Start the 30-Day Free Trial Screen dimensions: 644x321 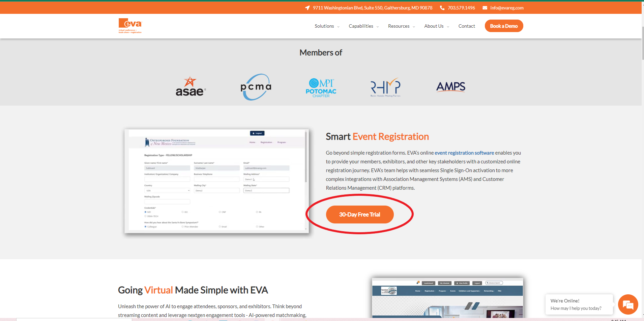tap(360, 215)
